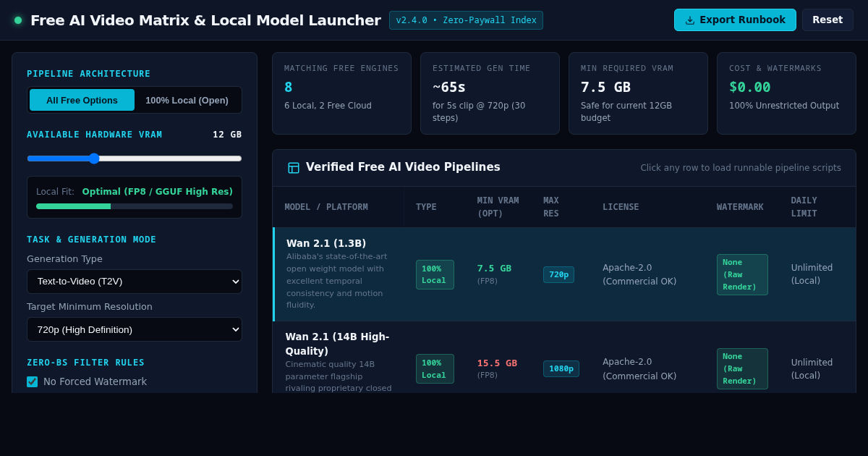The width and height of the screenshot is (868, 456).
Task: Switch to 100% Local (Open) tab
Action: click(187, 100)
